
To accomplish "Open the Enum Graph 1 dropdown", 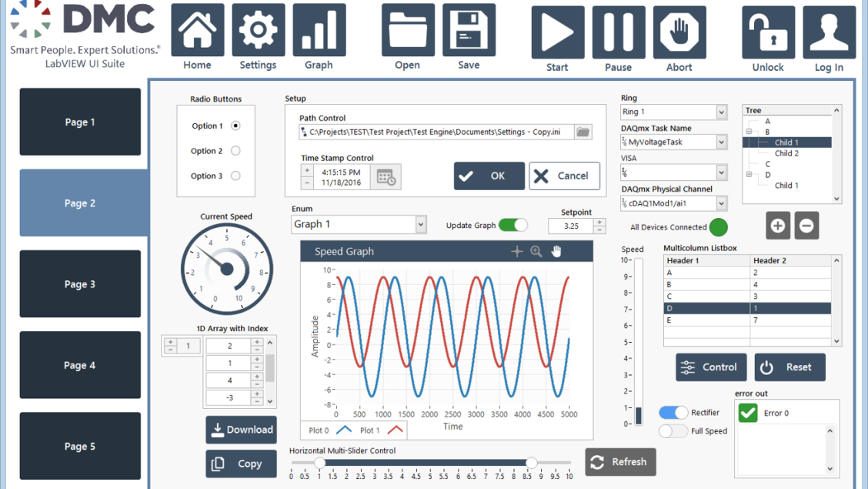I will click(x=421, y=225).
